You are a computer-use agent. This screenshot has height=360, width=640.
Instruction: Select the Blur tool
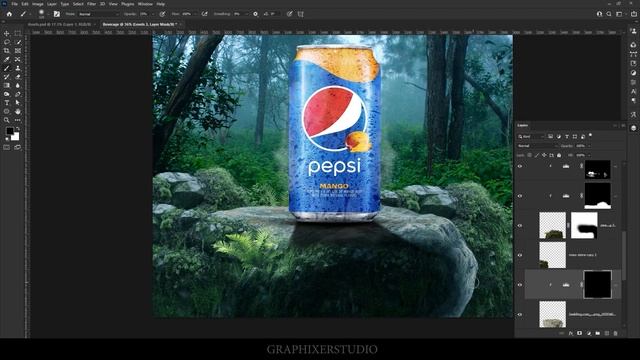click(x=18, y=85)
